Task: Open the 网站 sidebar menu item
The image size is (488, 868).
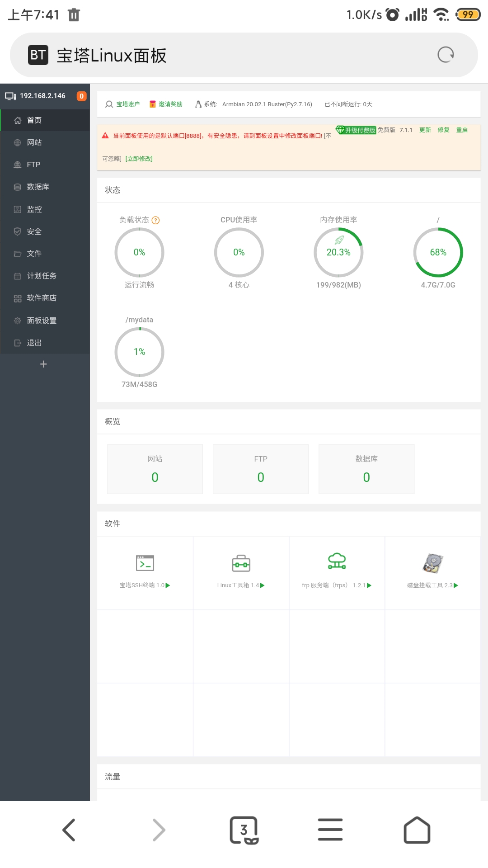Action: tap(34, 142)
